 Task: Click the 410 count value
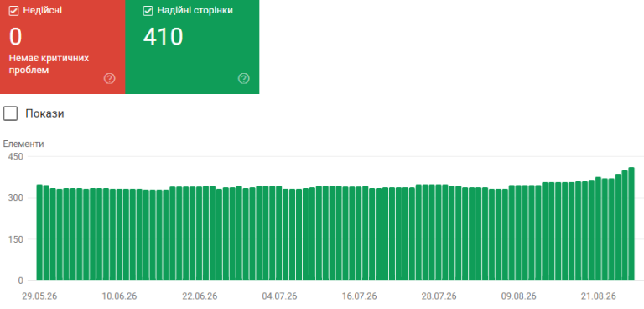[163, 36]
